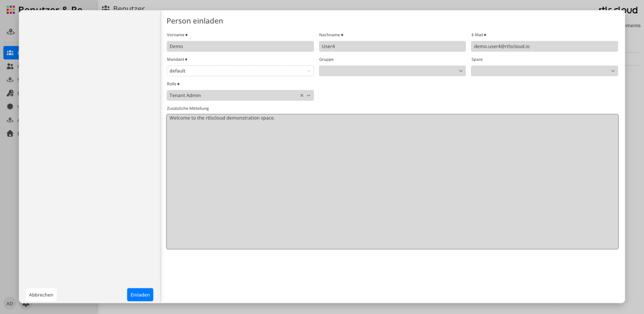Screen dimensions: 644x314
Task: Cancel the invitation with Abbrechen
Action: pyautogui.click(x=41, y=295)
